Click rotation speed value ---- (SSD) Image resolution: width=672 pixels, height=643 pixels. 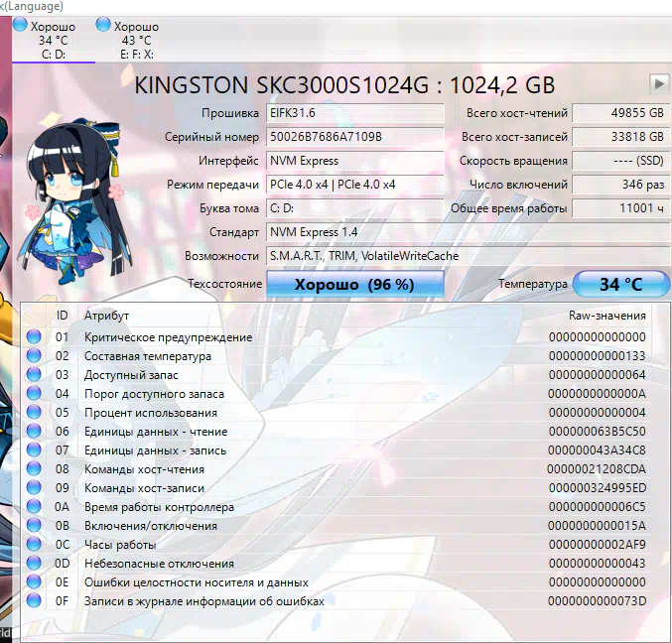tap(620, 161)
